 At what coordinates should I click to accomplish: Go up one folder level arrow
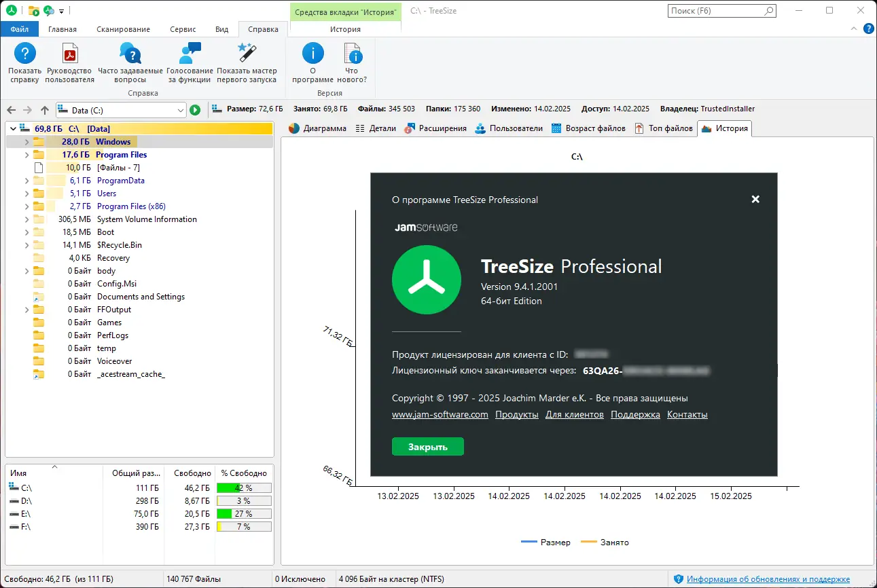(x=45, y=110)
